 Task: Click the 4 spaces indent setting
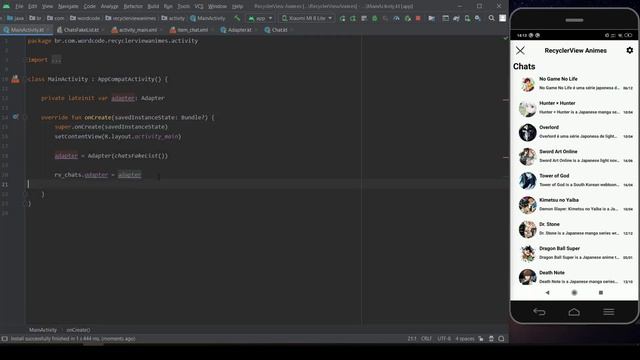tap(465, 338)
